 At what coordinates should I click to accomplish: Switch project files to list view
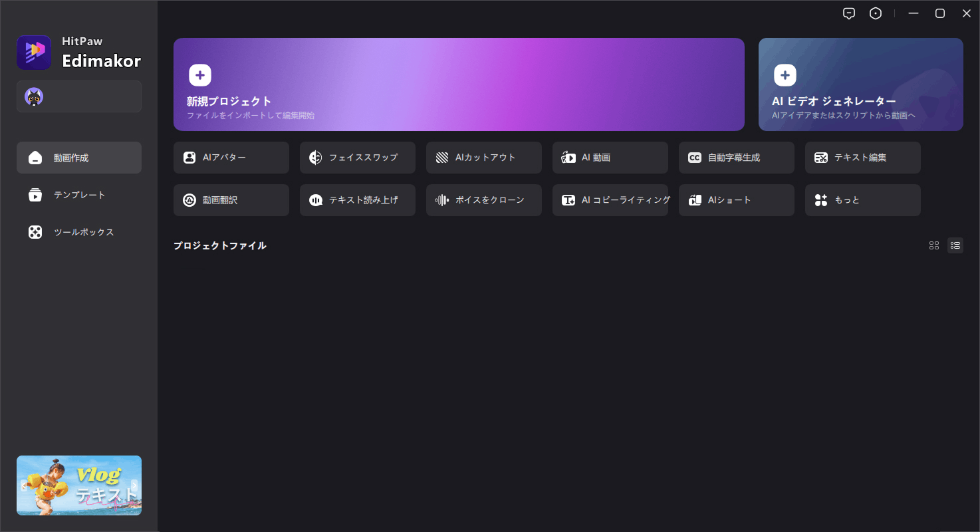click(955, 245)
